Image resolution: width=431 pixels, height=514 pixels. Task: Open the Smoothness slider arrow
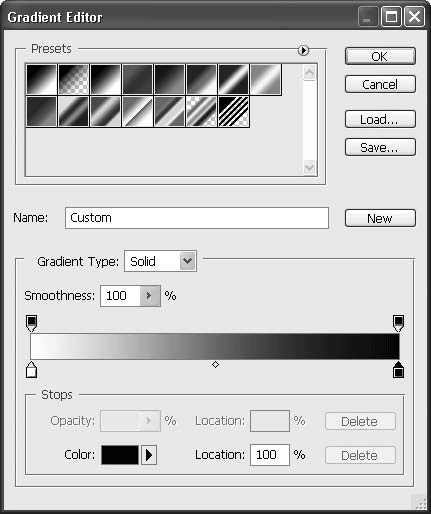tap(150, 296)
